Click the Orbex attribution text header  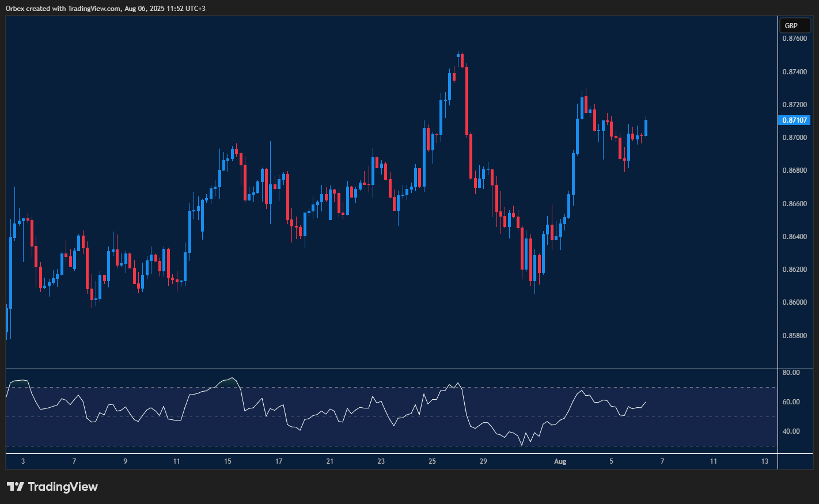click(x=104, y=8)
